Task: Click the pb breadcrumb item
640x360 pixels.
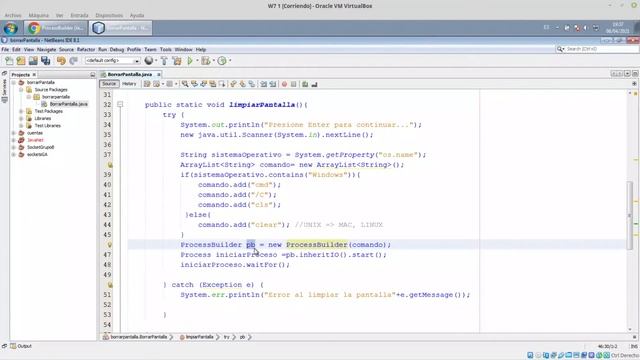Action: click(x=242, y=337)
